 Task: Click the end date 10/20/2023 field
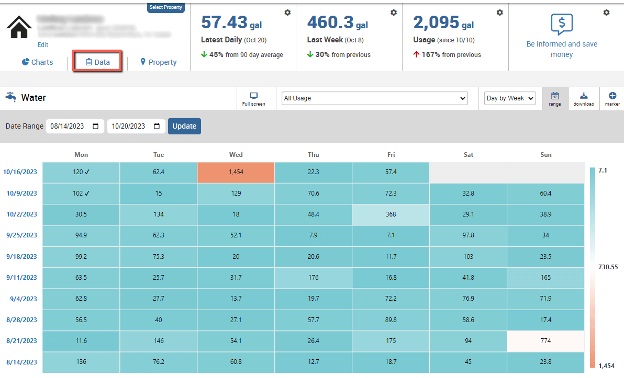(x=136, y=126)
